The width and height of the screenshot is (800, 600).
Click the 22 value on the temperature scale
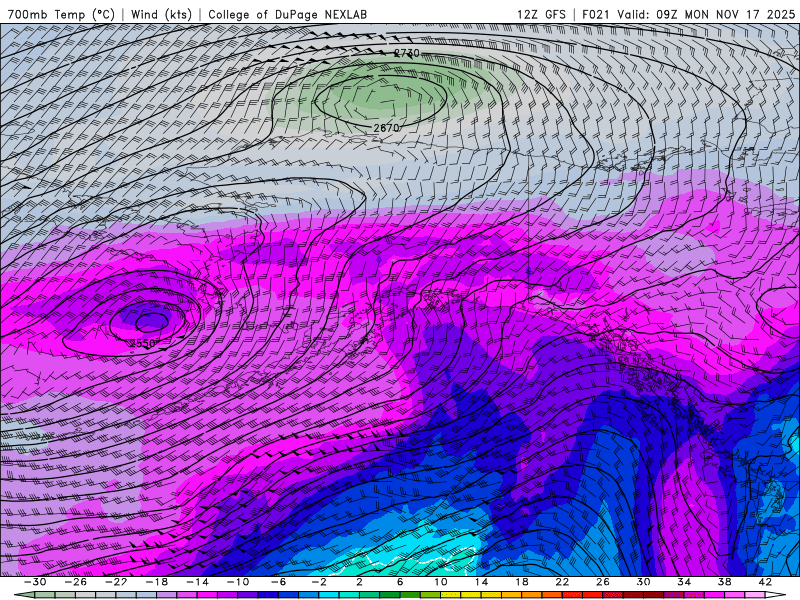pyautogui.click(x=562, y=582)
